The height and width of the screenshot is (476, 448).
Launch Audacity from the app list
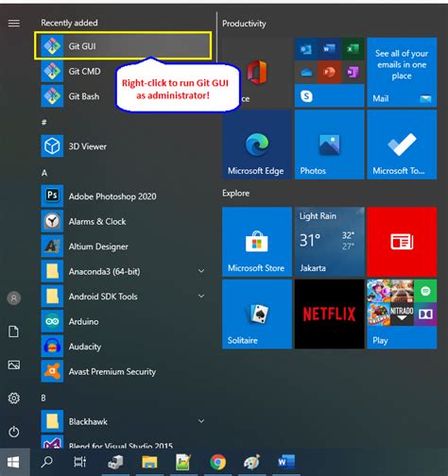click(123, 347)
